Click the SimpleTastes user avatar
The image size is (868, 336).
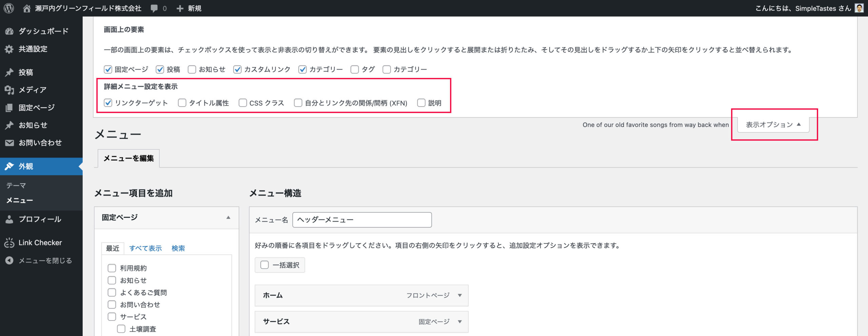pyautogui.click(x=859, y=8)
